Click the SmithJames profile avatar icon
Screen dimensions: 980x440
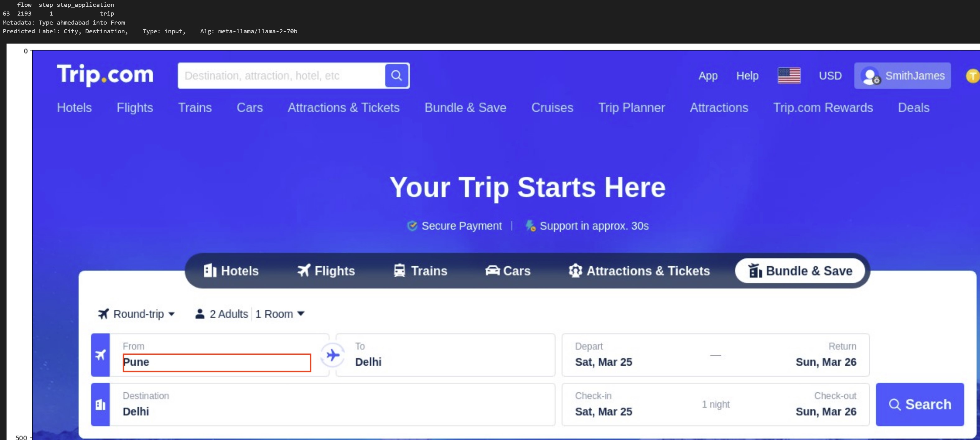click(870, 76)
